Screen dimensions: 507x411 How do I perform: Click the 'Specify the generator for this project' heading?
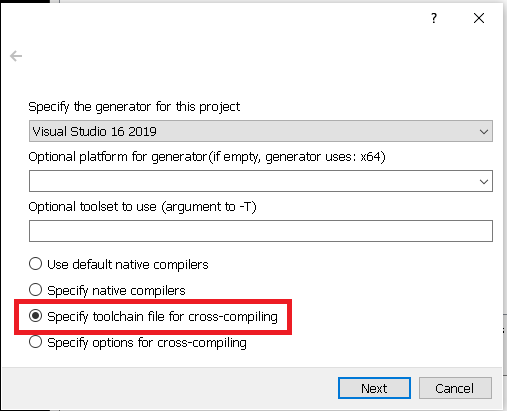[x=134, y=107]
